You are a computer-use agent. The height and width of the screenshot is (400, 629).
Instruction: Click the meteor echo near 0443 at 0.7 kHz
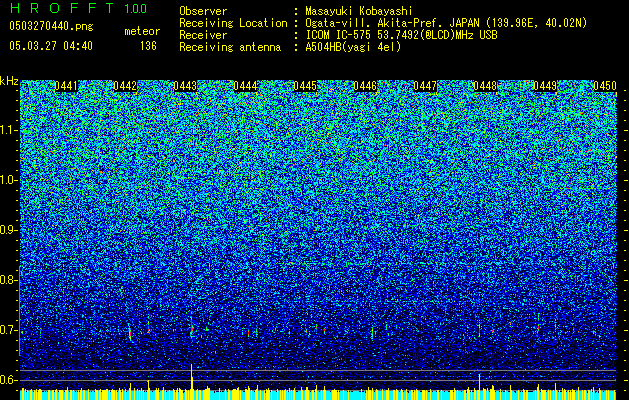coord(192,327)
